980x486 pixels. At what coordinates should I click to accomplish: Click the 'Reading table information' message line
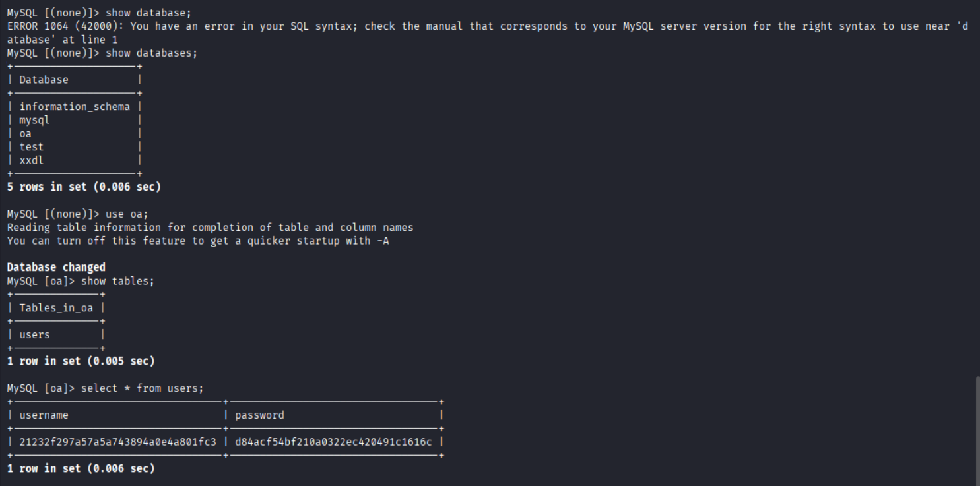(x=210, y=228)
